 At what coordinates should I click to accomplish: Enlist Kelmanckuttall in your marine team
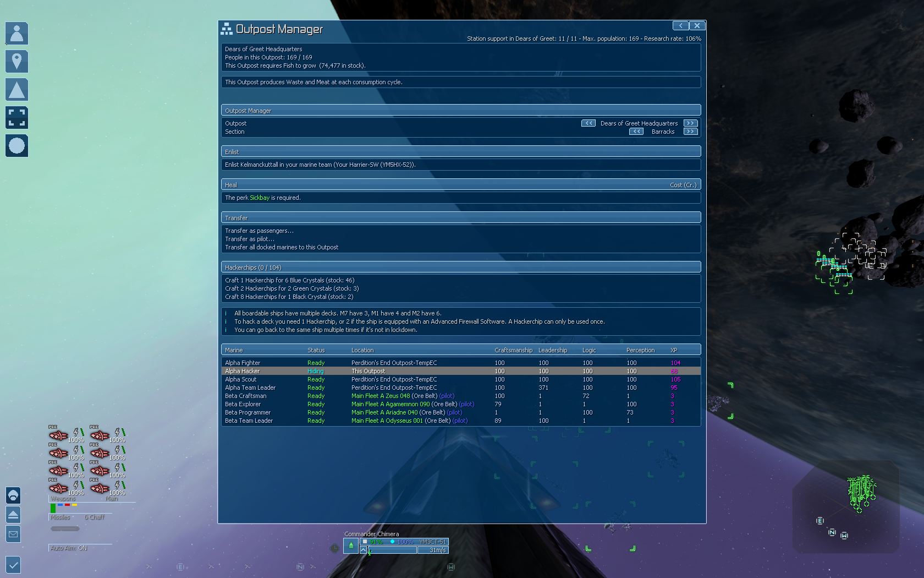click(x=320, y=165)
